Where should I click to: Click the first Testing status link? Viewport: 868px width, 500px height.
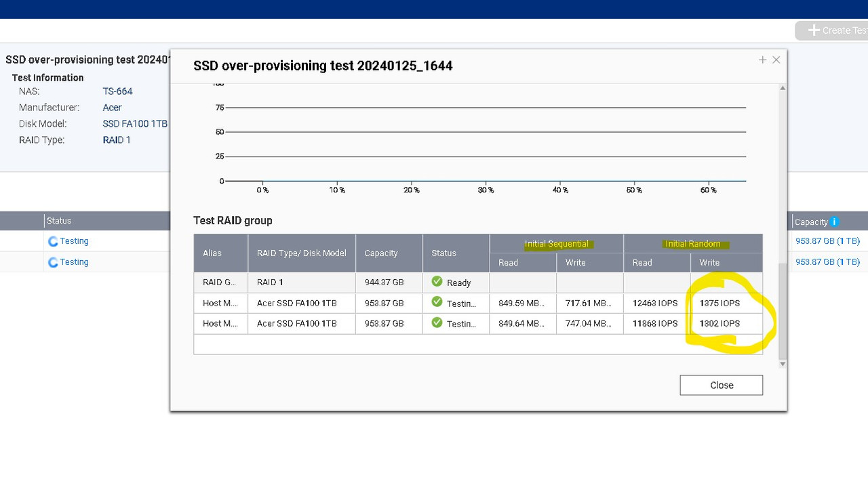[74, 241]
